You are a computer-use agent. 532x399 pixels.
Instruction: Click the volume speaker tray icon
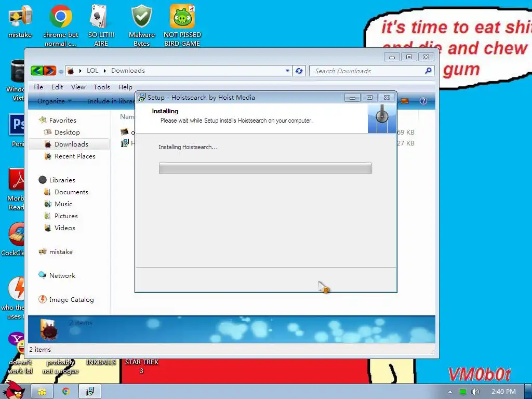point(475,392)
